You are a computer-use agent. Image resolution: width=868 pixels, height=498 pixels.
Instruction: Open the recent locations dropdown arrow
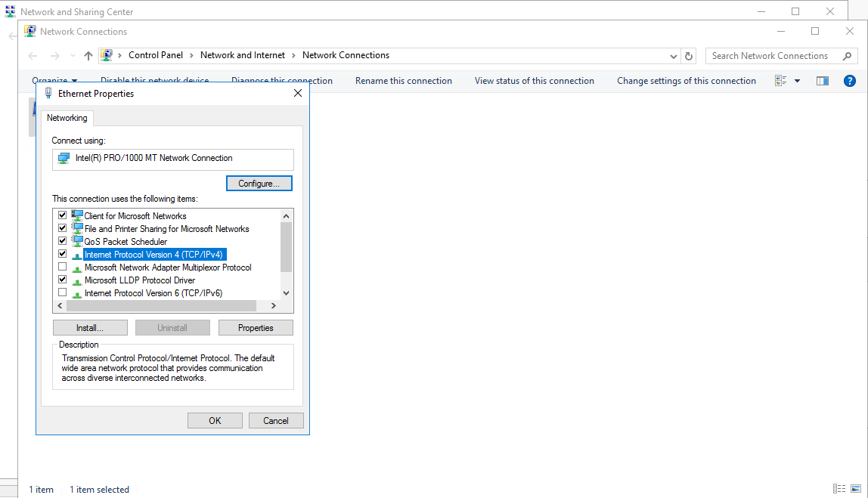point(73,56)
